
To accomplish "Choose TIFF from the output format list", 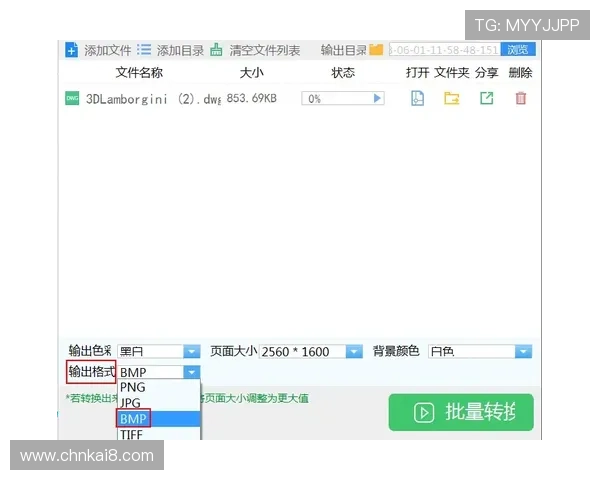I will point(158,434).
